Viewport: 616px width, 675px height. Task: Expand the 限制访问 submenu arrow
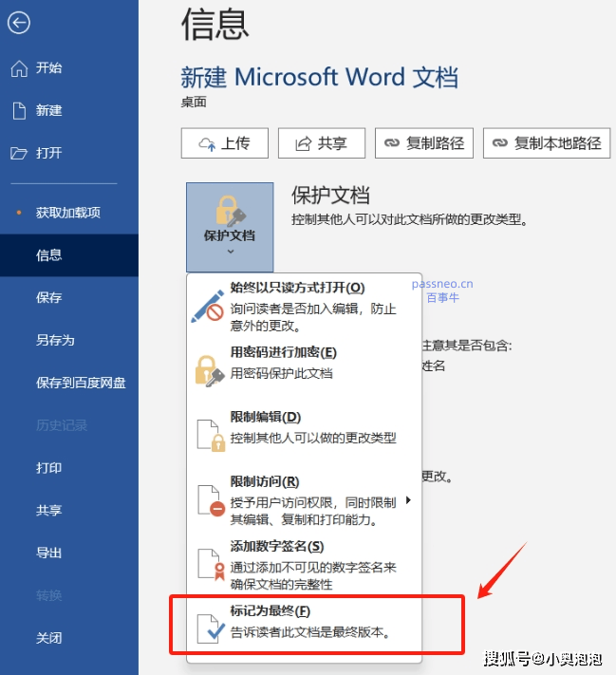point(408,499)
